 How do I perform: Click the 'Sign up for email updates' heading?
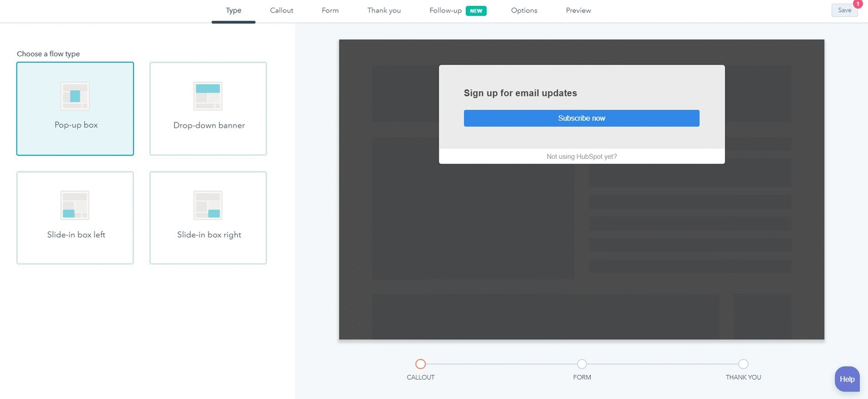click(x=521, y=93)
